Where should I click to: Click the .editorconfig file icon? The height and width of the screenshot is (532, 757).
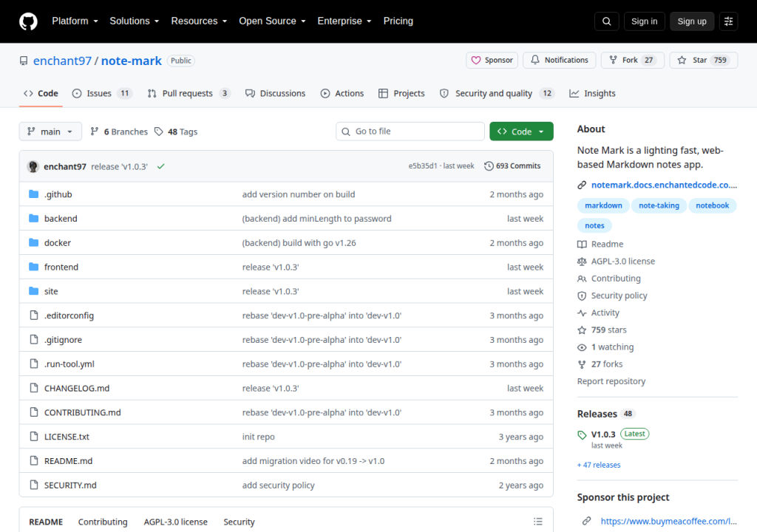(34, 316)
